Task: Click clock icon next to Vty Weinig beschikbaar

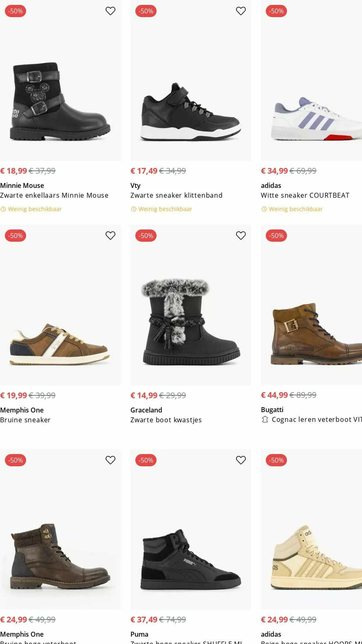Action: click(x=134, y=209)
